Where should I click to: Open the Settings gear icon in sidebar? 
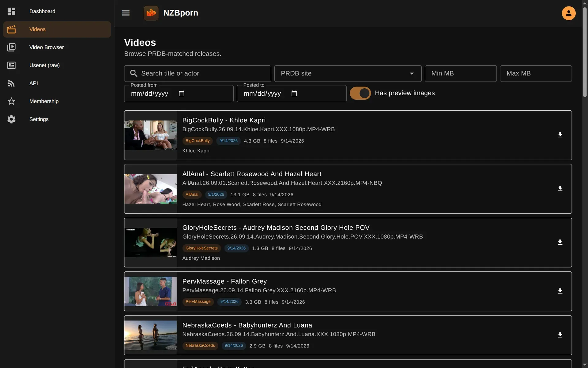[11, 119]
